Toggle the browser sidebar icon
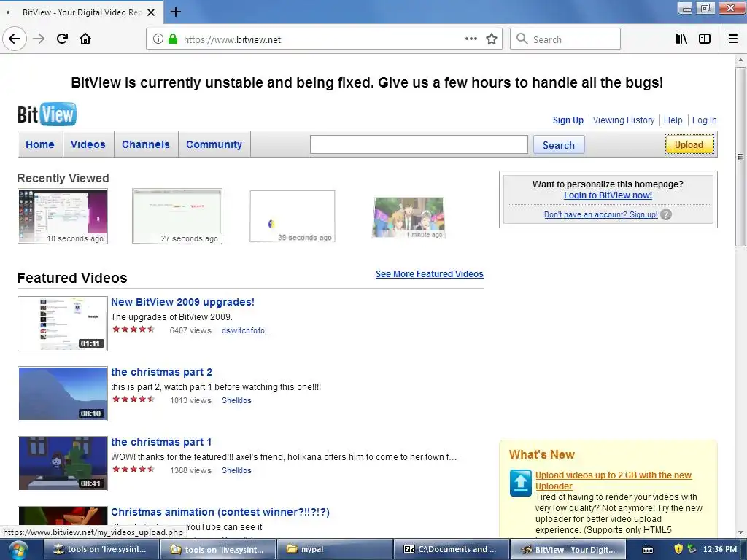 [x=705, y=39]
